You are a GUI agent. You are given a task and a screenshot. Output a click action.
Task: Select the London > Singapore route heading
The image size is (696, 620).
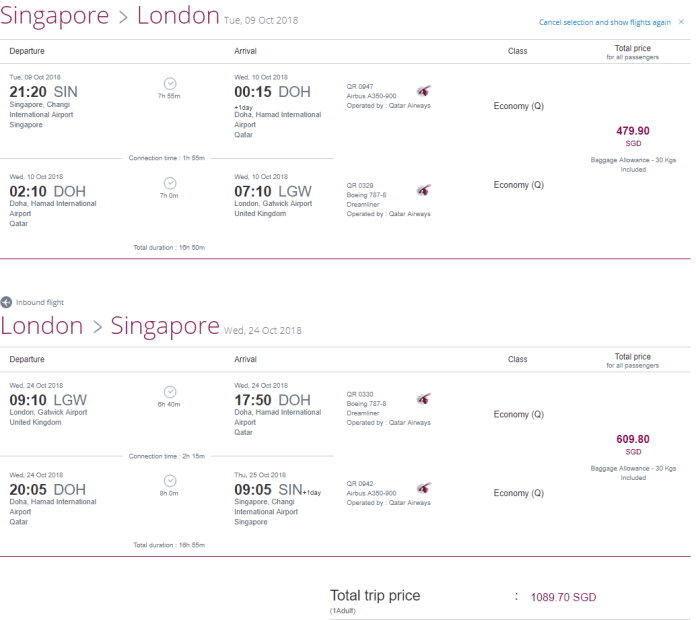[110, 326]
